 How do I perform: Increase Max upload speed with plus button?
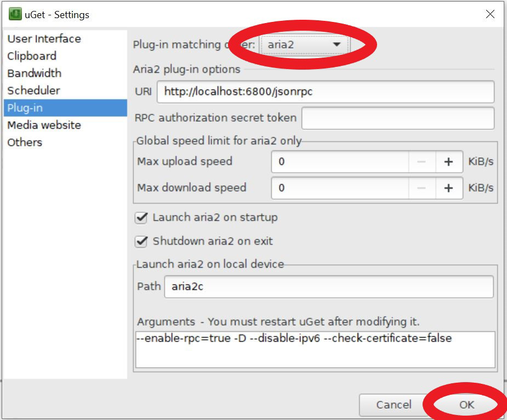tap(449, 161)
